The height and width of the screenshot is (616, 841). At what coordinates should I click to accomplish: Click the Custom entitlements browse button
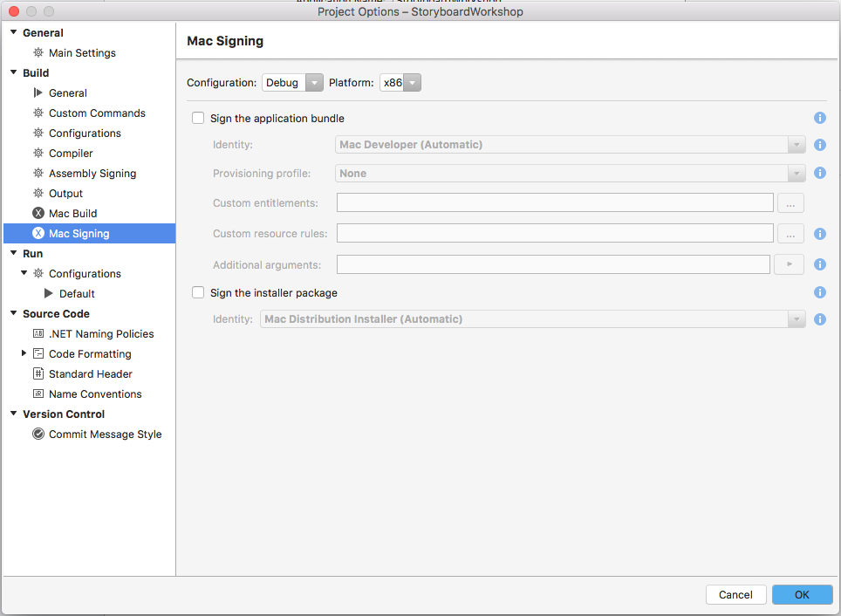790,203
